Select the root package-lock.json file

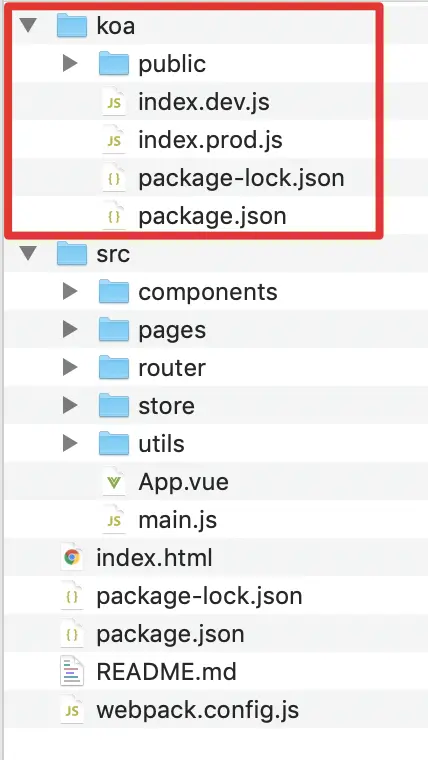(x=199, y=596)
